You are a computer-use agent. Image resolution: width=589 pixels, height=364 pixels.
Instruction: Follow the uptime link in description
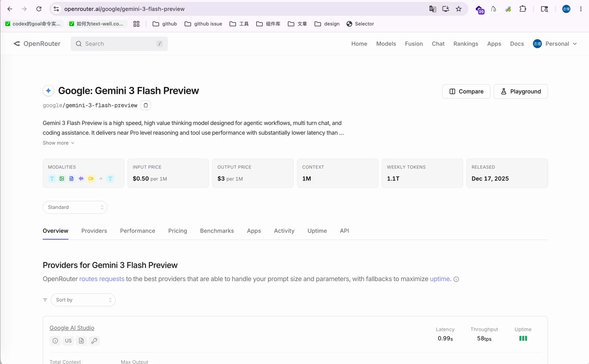tap(440, 279)
